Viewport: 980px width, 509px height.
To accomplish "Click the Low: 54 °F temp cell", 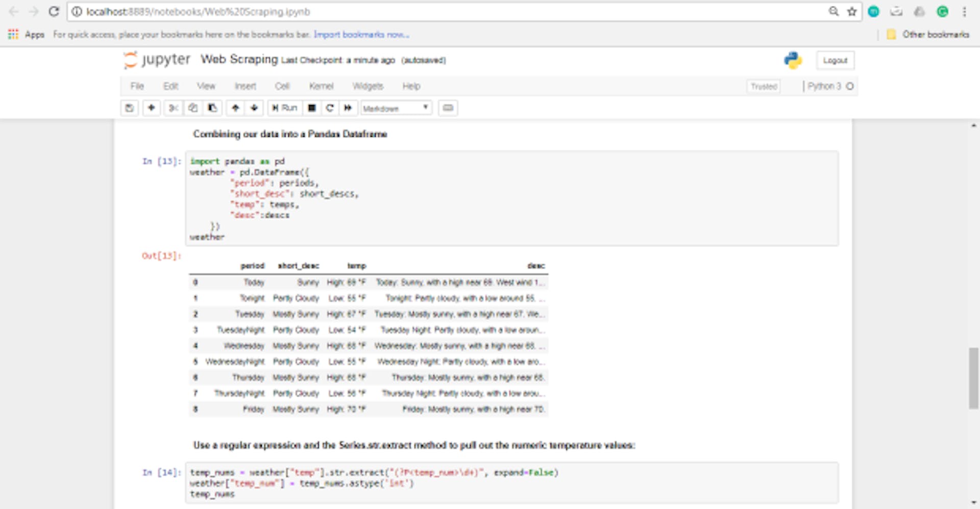I will click(x=347, y=330).
